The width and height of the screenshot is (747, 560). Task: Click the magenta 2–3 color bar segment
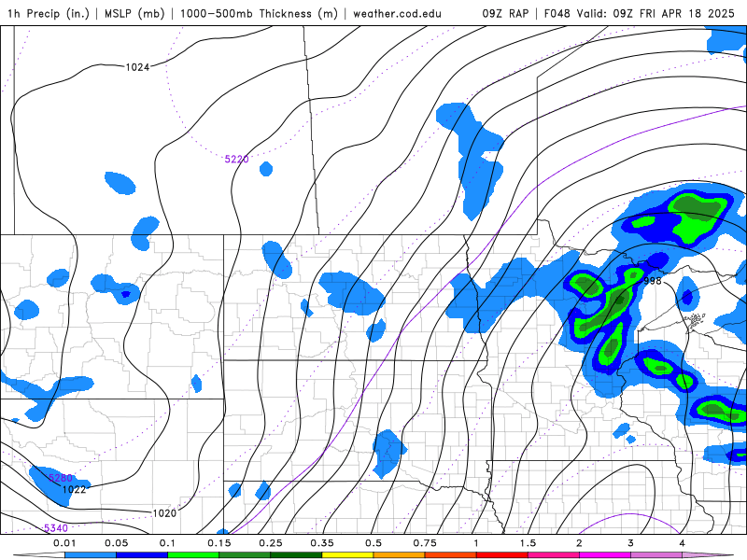point(605,555)
